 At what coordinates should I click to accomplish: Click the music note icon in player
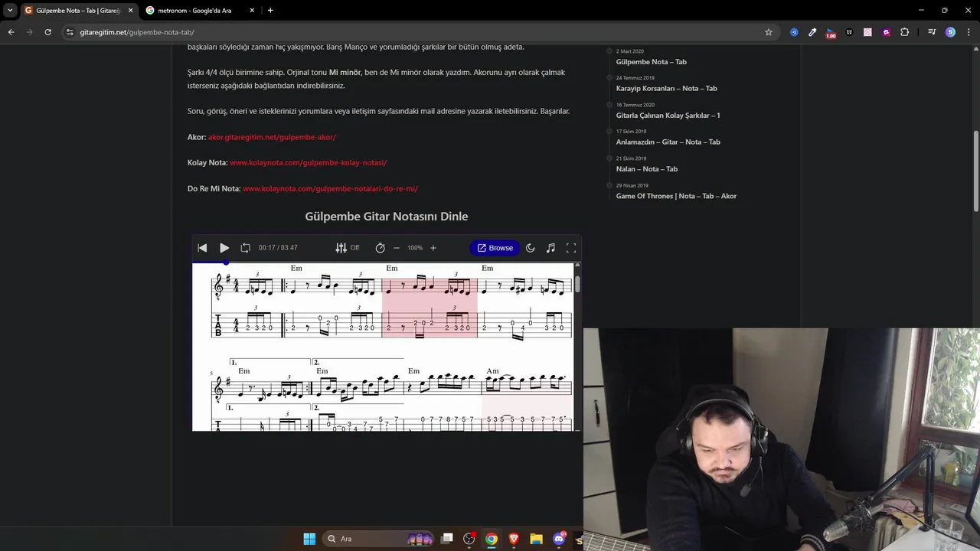pos(550,248)
